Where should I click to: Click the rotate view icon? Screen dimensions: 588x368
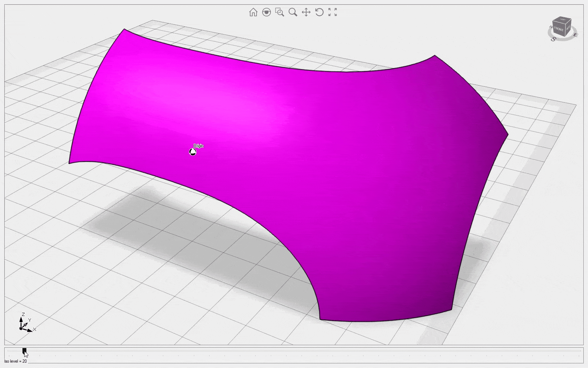pos(319,12)
